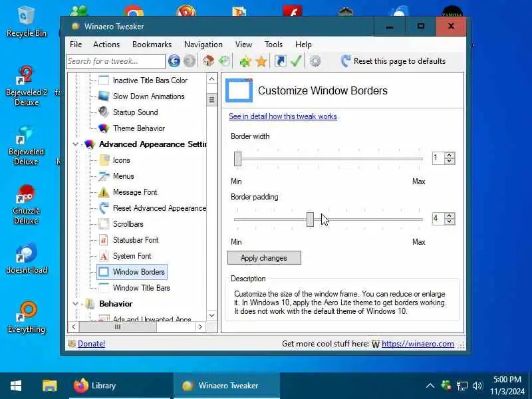Open the Scrollbars tweak

click(128, 224)
